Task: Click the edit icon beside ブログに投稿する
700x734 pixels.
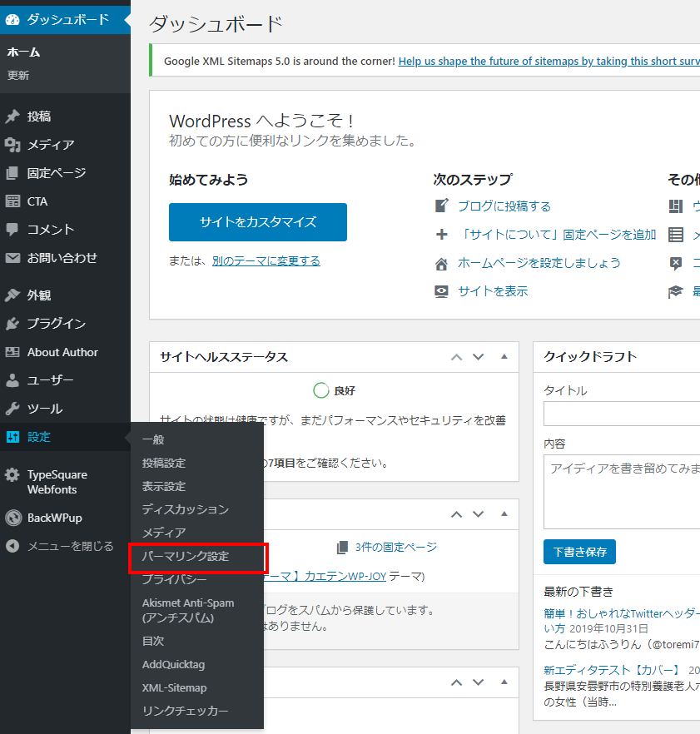Action: pyautogui.click(x=441, y=206)
